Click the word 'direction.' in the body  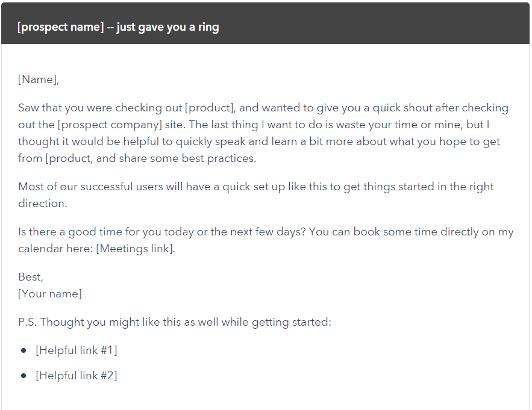[43, 203]
